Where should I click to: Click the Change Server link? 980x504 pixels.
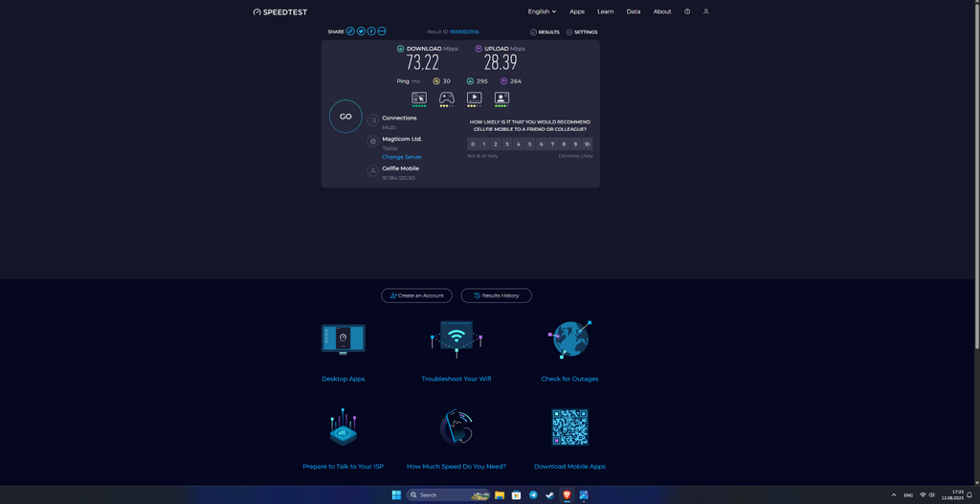click(402, 158)
